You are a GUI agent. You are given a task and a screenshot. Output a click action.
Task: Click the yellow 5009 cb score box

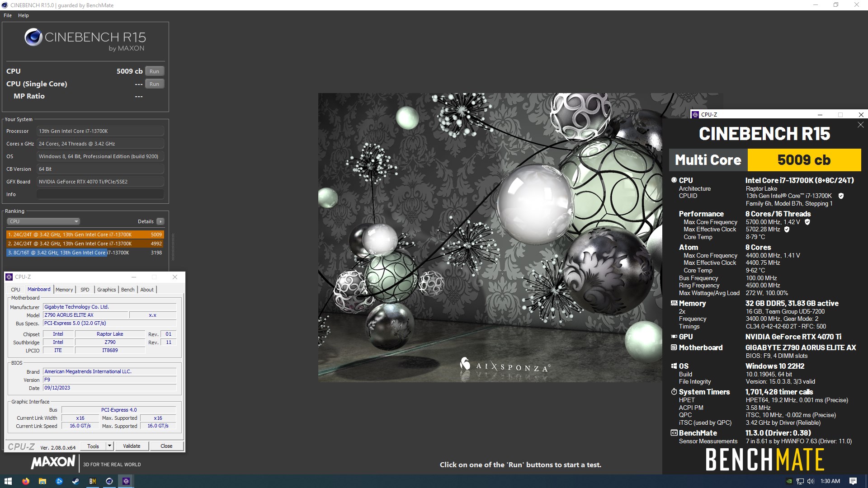coord(804,160)
